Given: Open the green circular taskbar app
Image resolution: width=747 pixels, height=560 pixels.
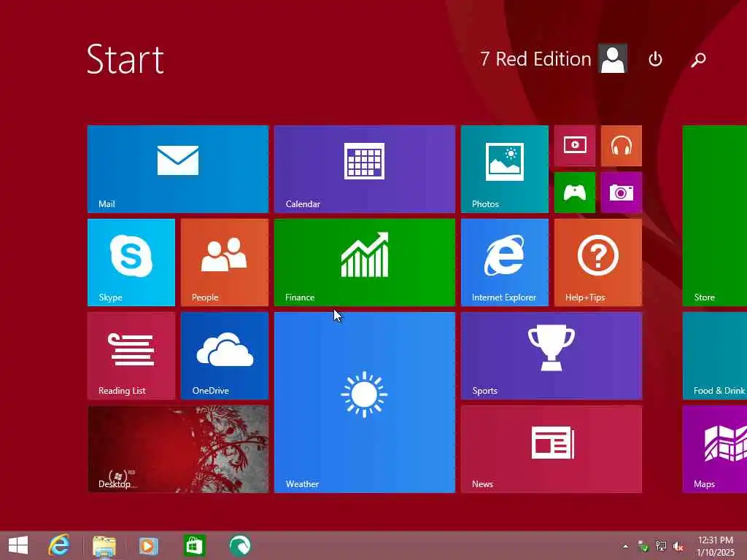Looking at the screenshot, I should pyautogui.click(x=239, y=545).
